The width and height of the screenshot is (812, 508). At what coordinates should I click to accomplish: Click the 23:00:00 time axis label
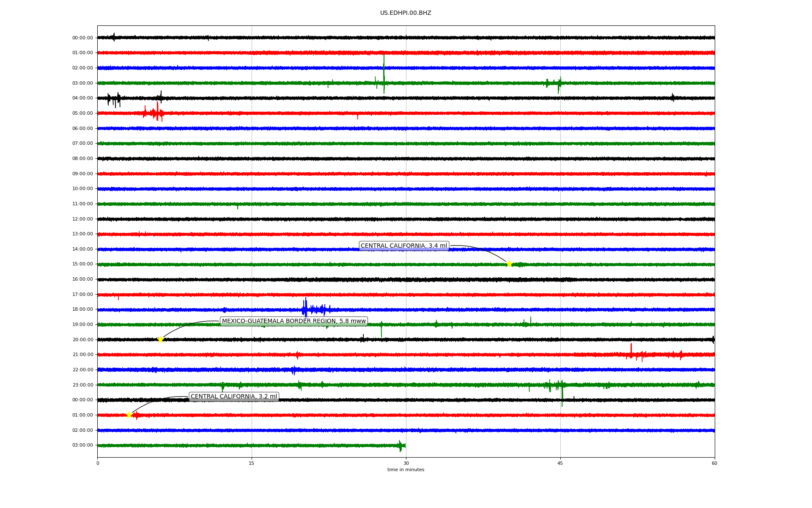point(82,385)
